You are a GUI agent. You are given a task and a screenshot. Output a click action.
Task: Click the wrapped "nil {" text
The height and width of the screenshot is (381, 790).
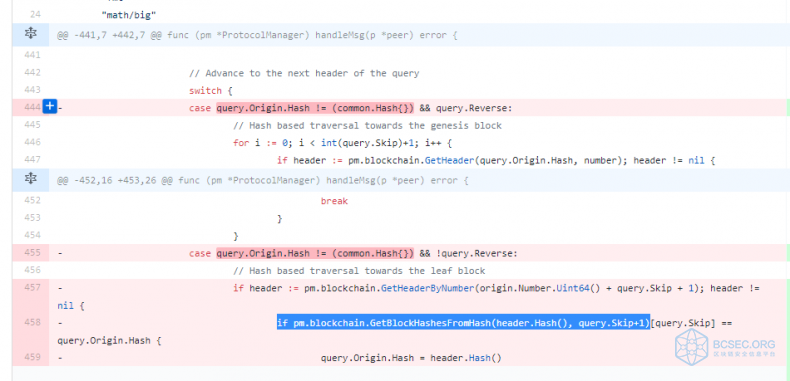point(71,306)
